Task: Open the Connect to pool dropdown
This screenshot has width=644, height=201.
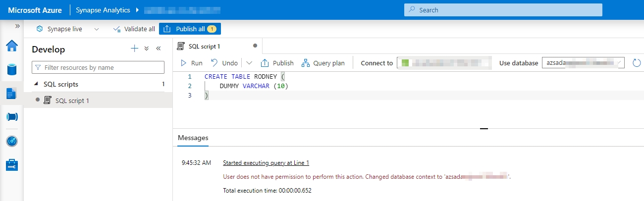Action: tap(444, 63)
